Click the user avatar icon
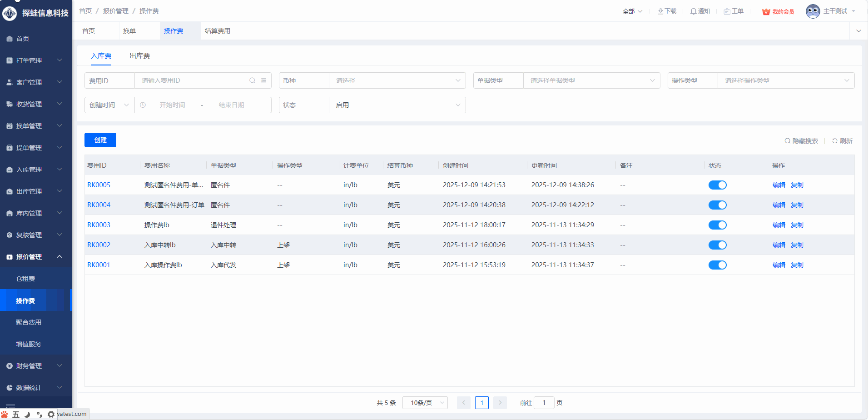The image size is (868, 420). tap(813, 11)
